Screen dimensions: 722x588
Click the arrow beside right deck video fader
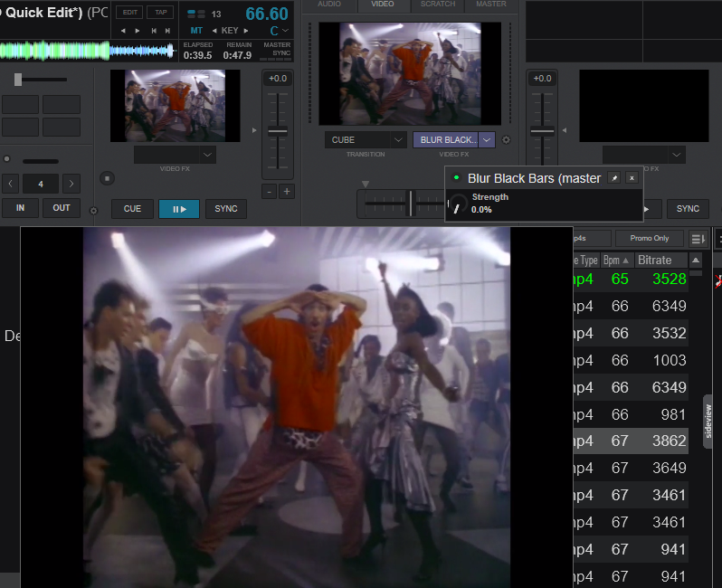tap(565, 130)
